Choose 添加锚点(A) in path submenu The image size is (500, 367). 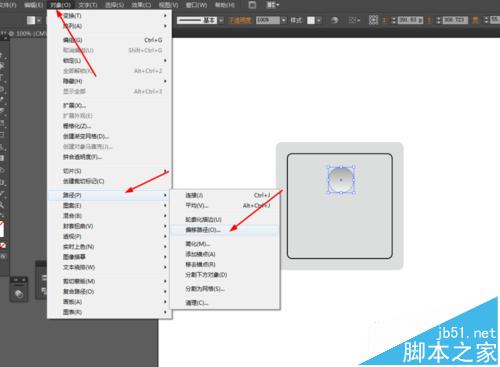click(225, 254)
